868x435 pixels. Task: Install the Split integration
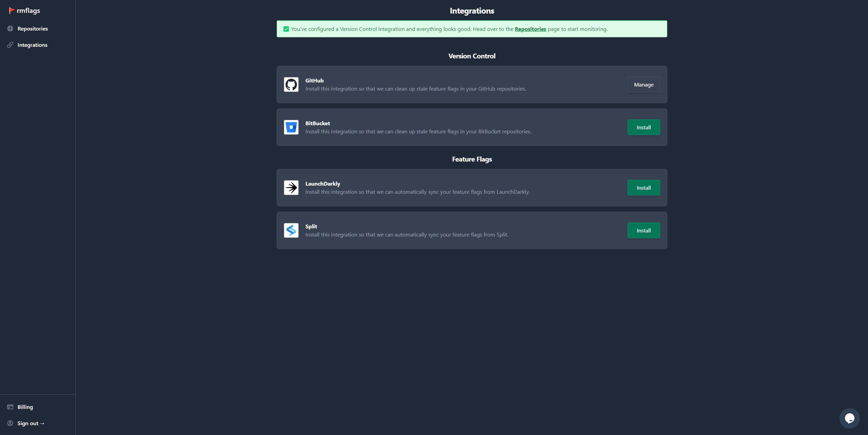pyautogui.click(x=644, y=230)
